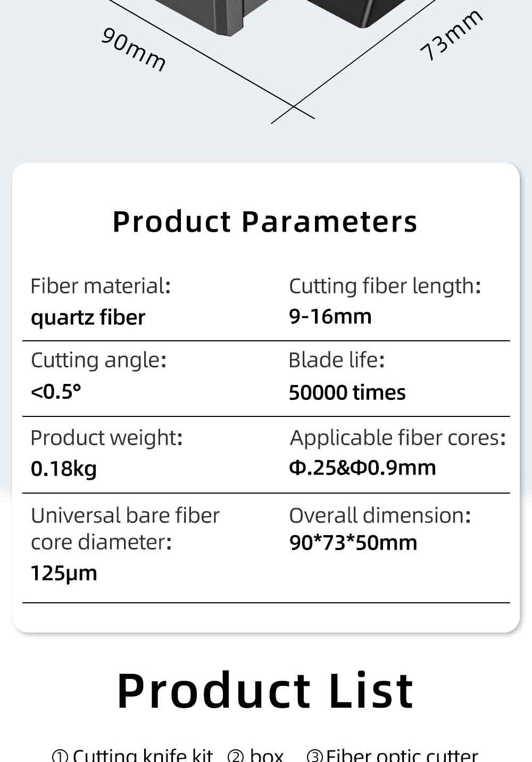Select the Product weight label
The width and height of the screenshot is (532, 762).
[106, 438]
